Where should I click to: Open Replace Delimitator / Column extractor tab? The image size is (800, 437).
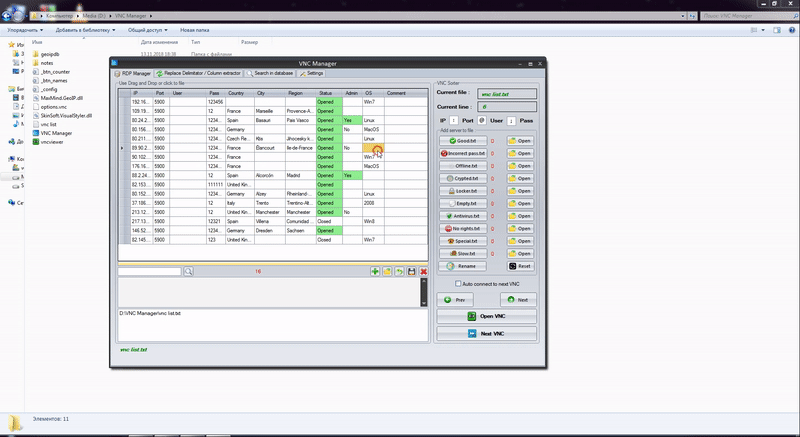(x=198, y=73)
